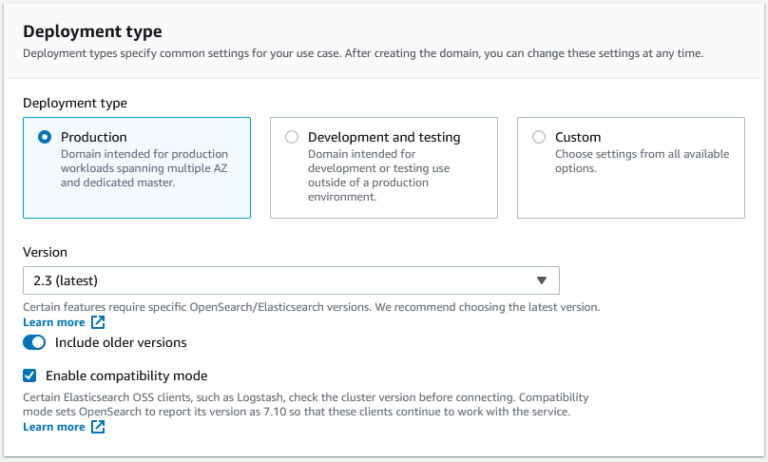Click the Include older versions label
768x462 pixels.
tap(120, 342)
